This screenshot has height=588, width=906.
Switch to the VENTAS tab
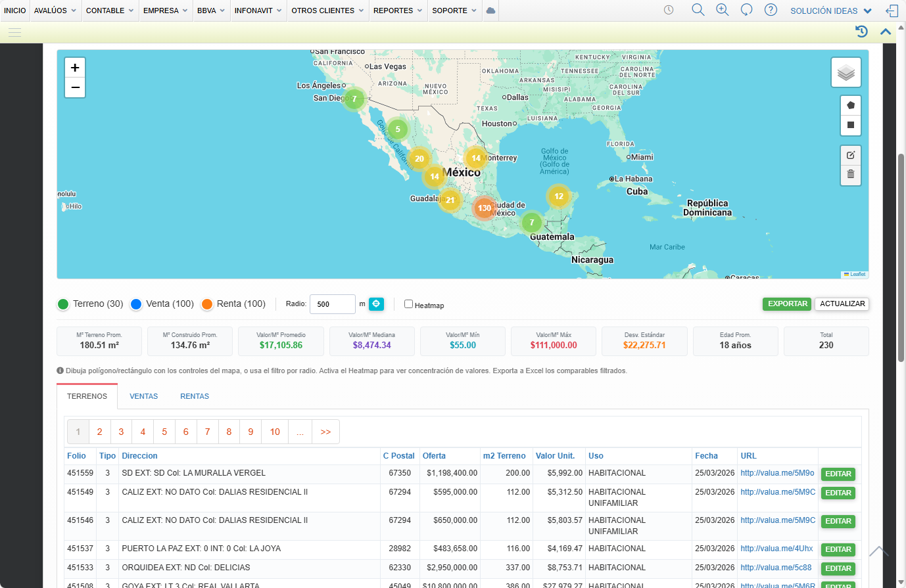143,396
